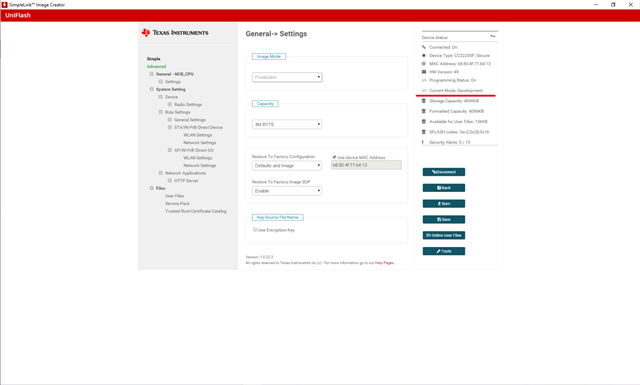Collapse the Device tree node
Image resolution: width=640 pixels, height=385 pixels.
[x=161, y=97]
